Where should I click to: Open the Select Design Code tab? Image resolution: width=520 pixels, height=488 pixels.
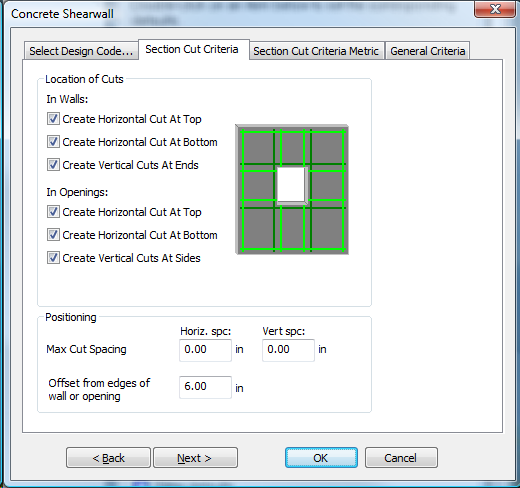coord(81,51)
